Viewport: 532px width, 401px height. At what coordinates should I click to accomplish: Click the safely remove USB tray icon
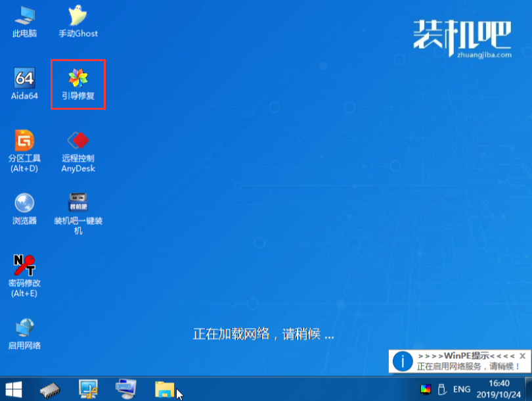click(x=441, y=389)
